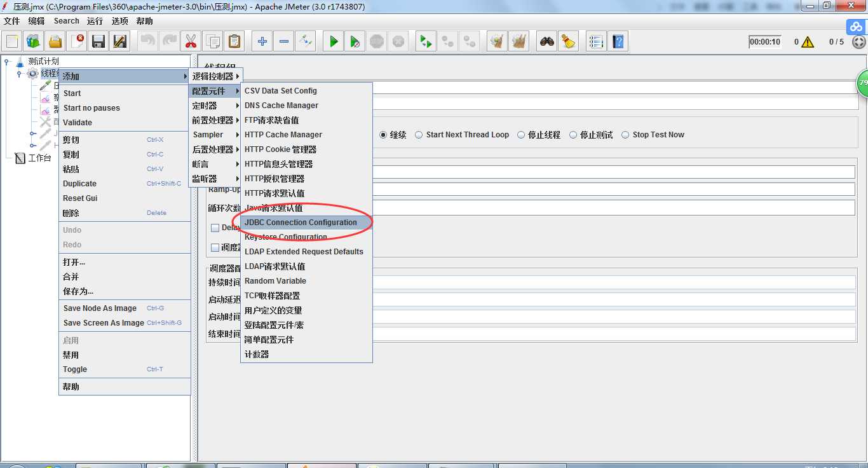
Task: Click Start no pauses context entry
Action: pos(125,108)
